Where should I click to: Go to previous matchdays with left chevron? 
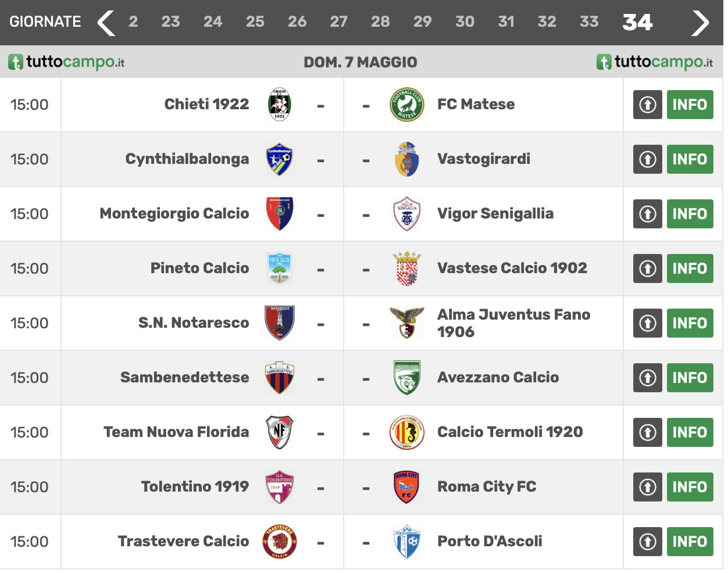tap(106, 23)
